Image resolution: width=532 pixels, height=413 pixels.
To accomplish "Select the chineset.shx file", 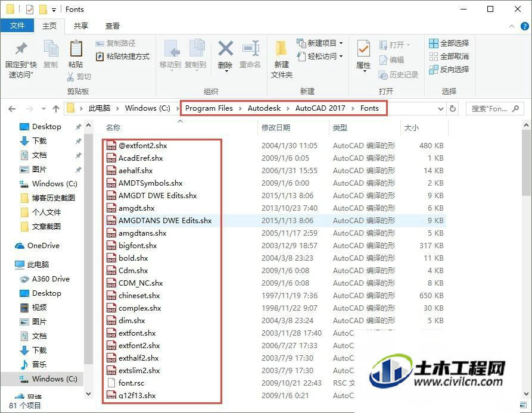I will pyautogui.click(x=139, y=295).
